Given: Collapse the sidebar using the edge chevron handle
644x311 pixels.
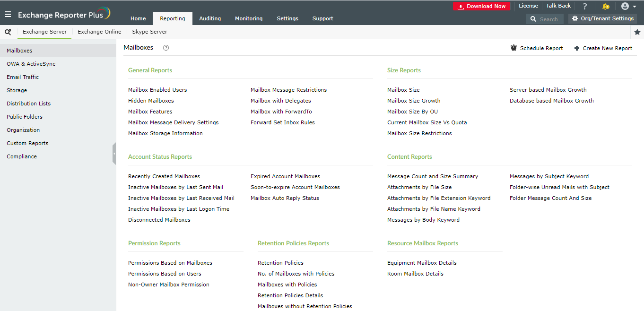Looking at the screenshot, I should [x=115, y=153].
